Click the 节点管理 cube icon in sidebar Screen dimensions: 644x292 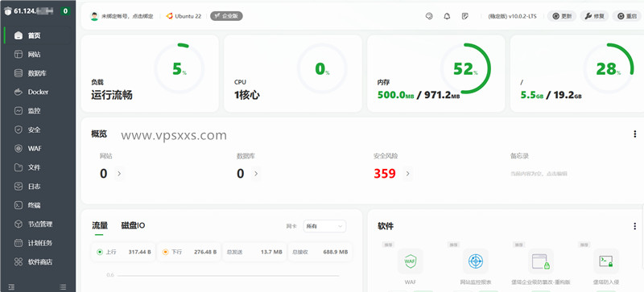18,224
